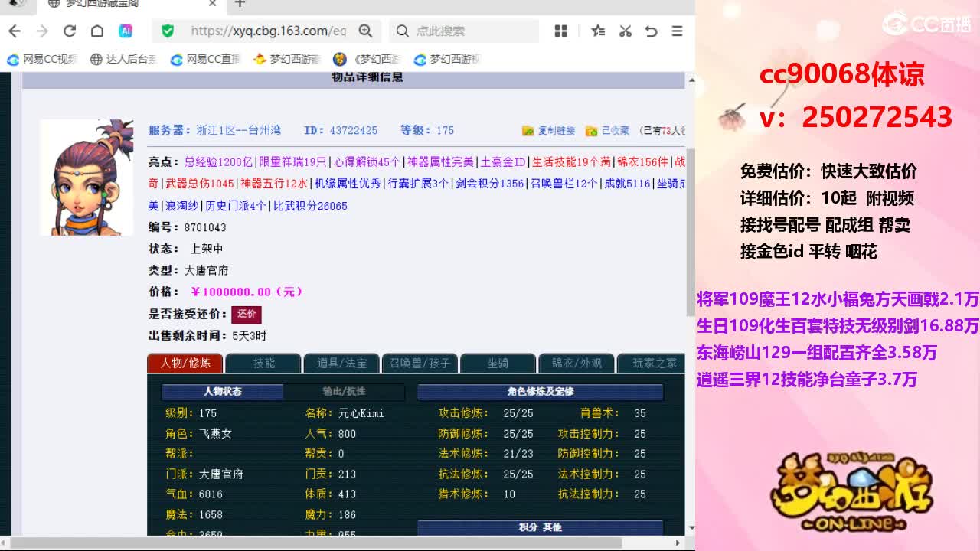Click the green security shield icon
This screenshot has width=980, height=551.
click(168, 31)
